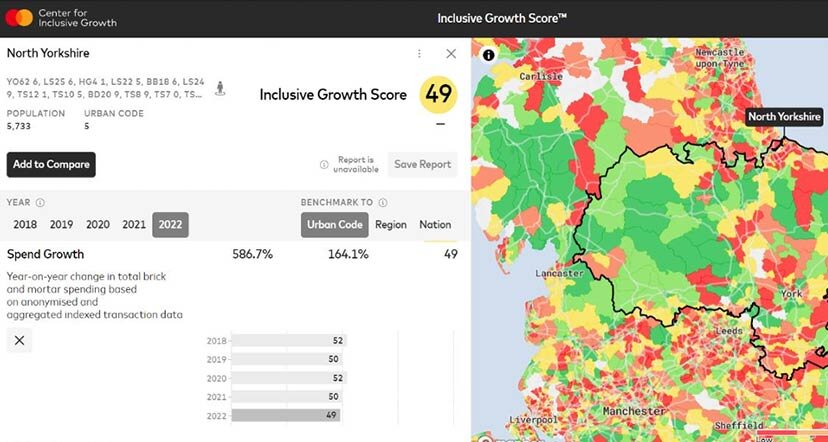Click the info icon beside Report is unavailable
Screen dimensions: 828x442
coord(324,164)
